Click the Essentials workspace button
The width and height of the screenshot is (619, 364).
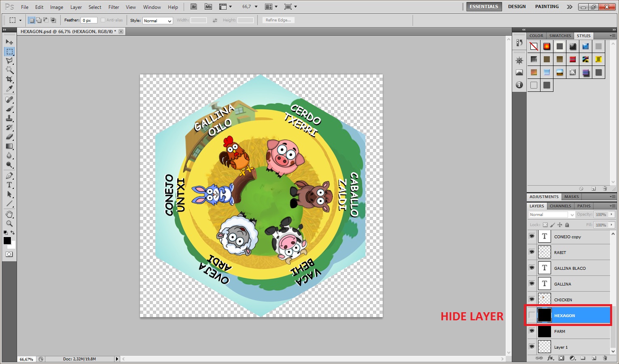click(484, 6)
